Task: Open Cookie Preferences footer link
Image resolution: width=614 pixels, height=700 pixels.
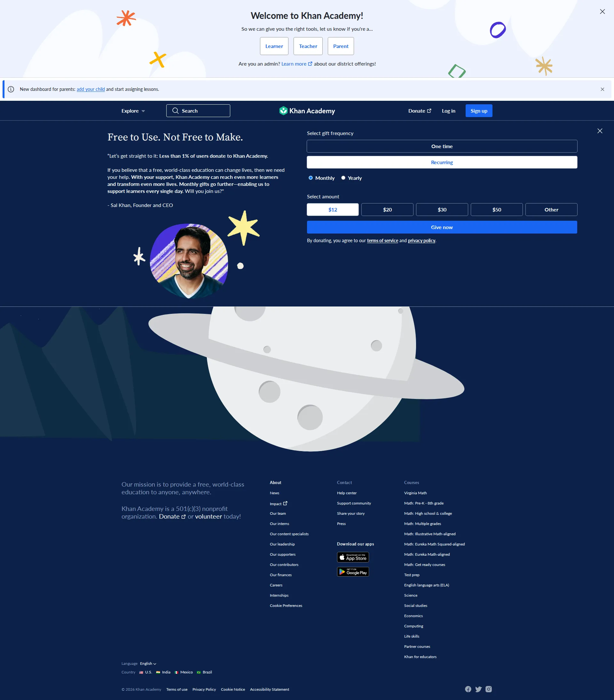Action: pos(286,606)
